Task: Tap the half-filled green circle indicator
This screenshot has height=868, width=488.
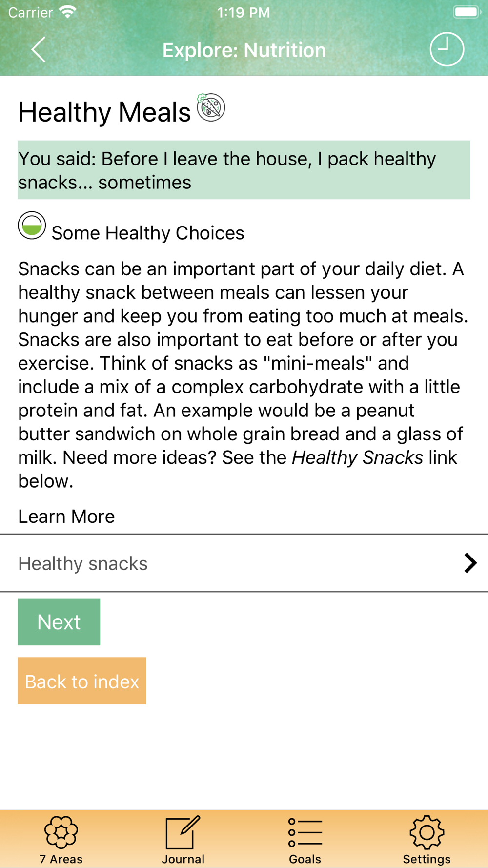Action: (32, 226)
